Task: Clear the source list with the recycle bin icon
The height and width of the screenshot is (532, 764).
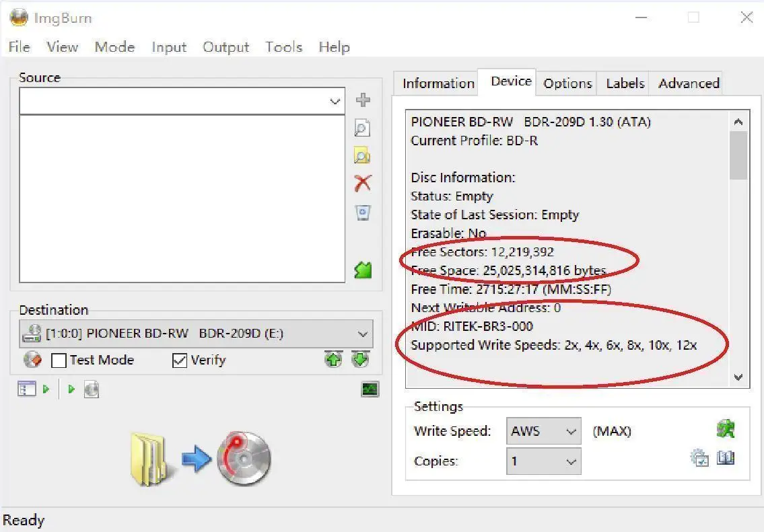Action: [x=363, y=213]
